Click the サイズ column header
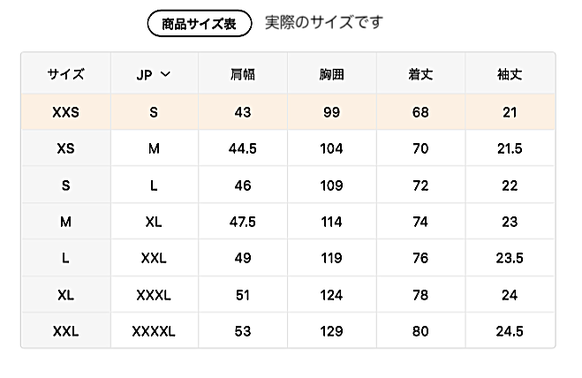This screenshot has width=582, height=378. pyautogui.click(x=66, y=74)
